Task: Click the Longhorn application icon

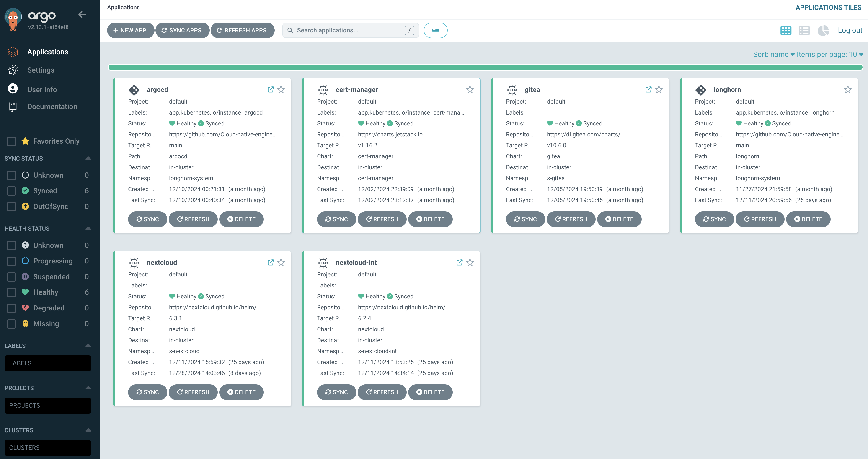Action: coord(700,90)
